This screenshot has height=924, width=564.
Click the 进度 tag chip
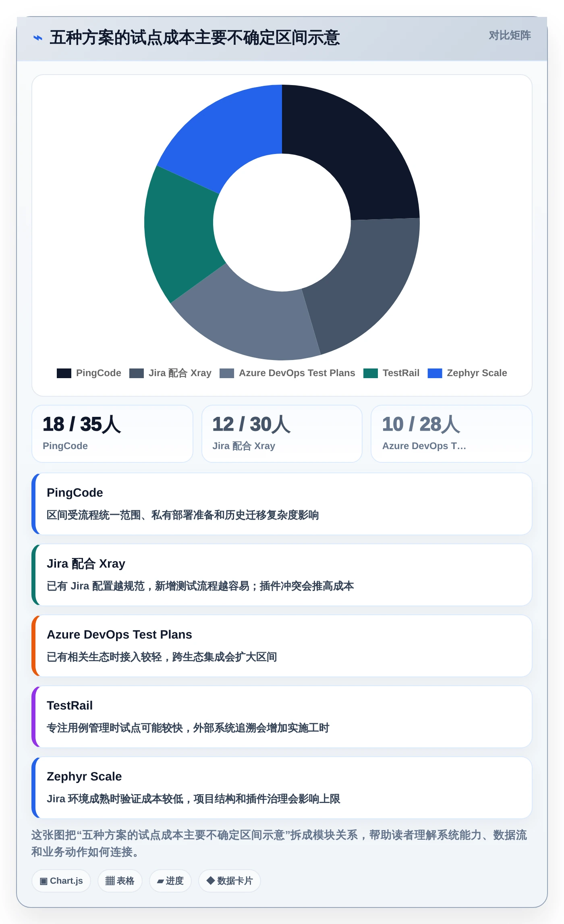click(170, 881)
